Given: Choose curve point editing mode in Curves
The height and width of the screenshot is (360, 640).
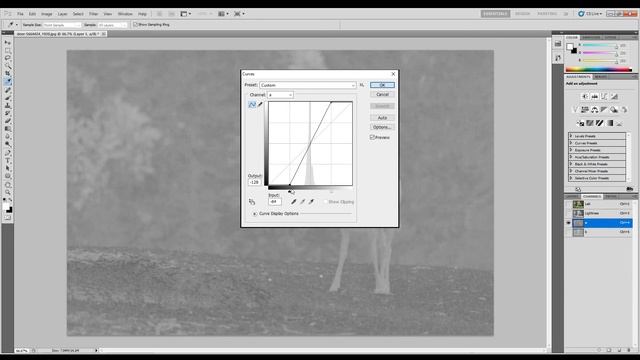Looking at the screenshot, I should click(x=252, y=105).
